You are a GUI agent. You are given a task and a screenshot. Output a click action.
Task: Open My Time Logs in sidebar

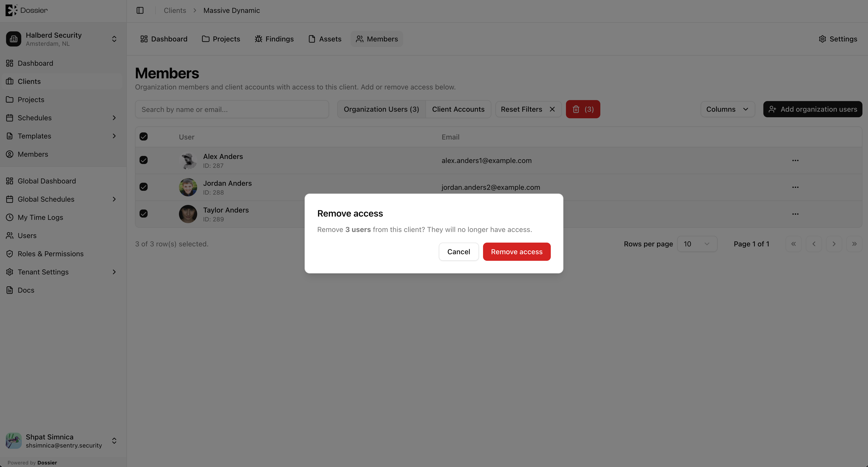40,217
